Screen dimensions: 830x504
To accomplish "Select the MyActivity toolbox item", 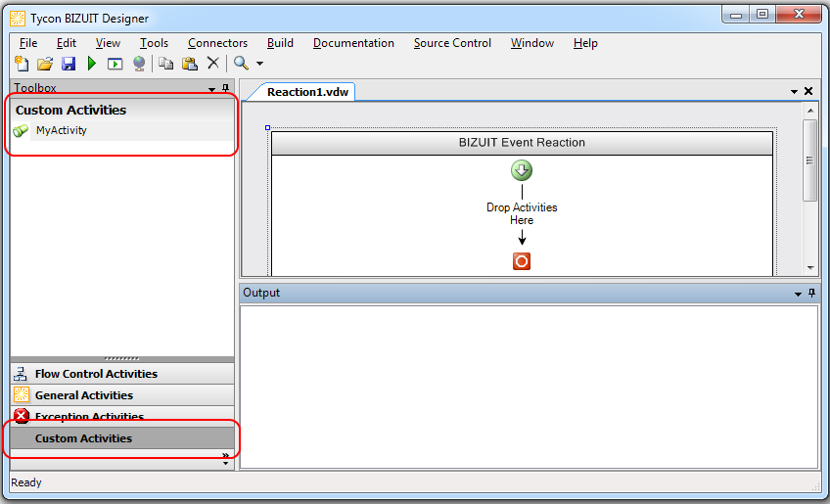I will pos(122,130).
